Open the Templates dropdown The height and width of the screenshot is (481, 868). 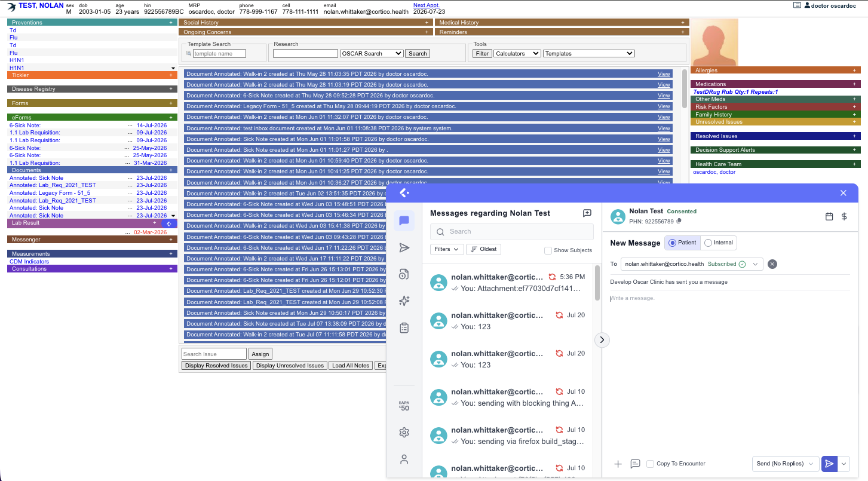pyautogui.click(x=588, y=54)
